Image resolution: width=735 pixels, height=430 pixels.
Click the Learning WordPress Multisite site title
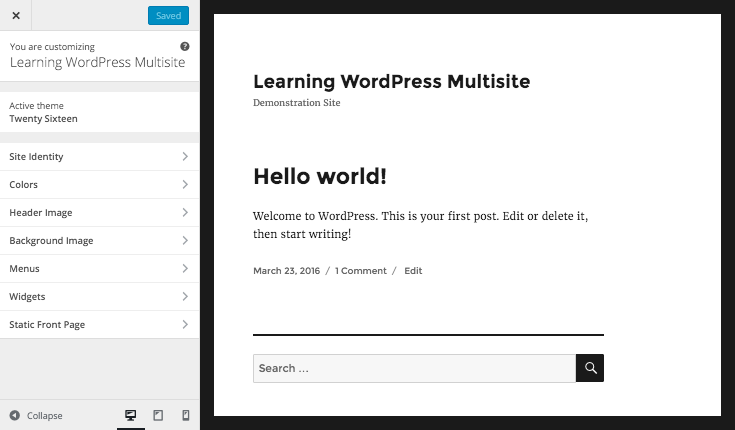391,81
